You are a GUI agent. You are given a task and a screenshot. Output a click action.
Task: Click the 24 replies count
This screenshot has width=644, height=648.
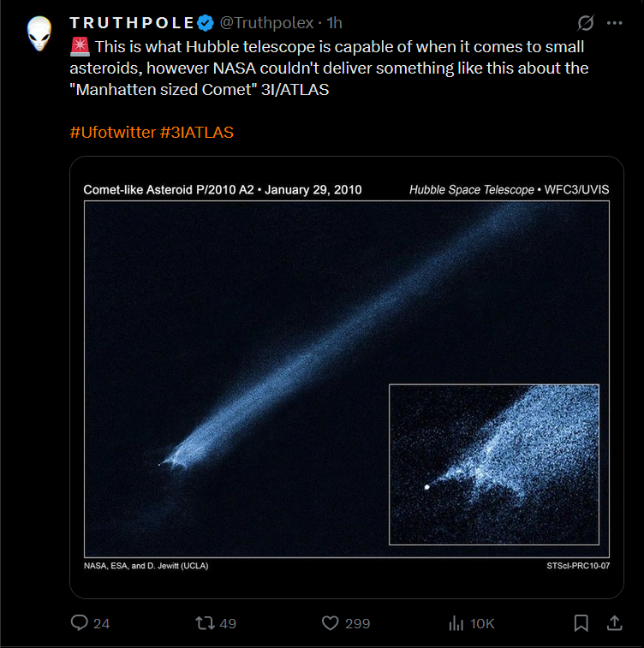point(102,624)
